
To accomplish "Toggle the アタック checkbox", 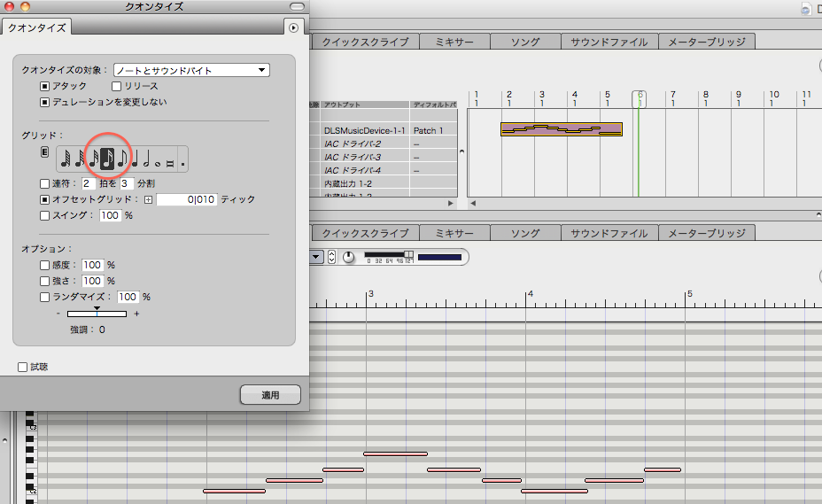I will [x=44, y=86].
